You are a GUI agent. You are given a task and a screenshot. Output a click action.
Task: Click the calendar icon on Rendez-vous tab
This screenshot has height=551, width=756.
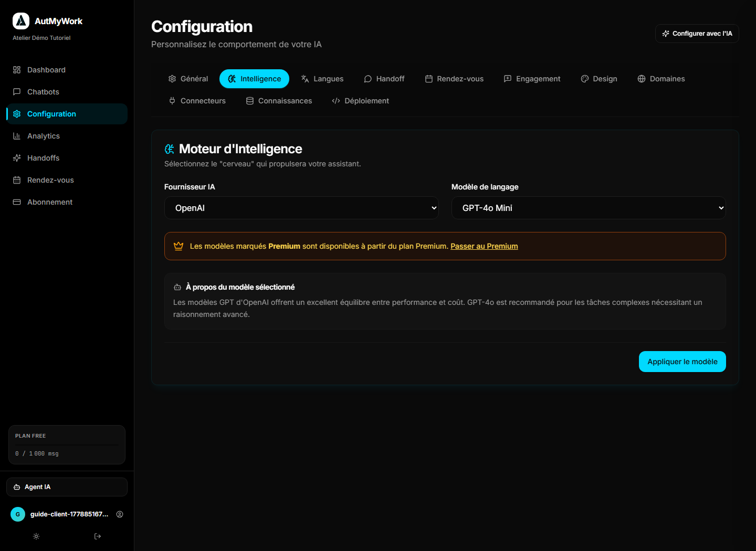[429, 79]
